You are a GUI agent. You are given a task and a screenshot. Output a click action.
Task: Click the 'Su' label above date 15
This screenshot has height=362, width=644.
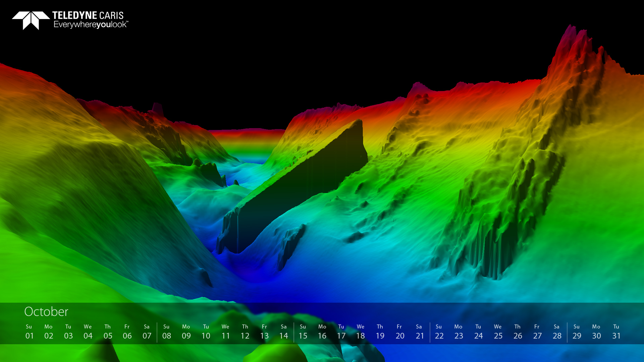(x=303, y=326)
